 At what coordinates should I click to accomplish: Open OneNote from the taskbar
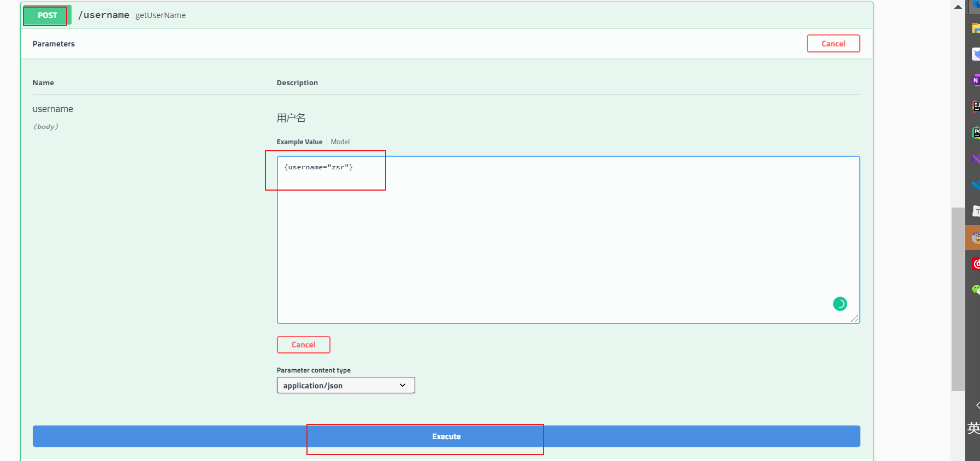coord(976,80)
